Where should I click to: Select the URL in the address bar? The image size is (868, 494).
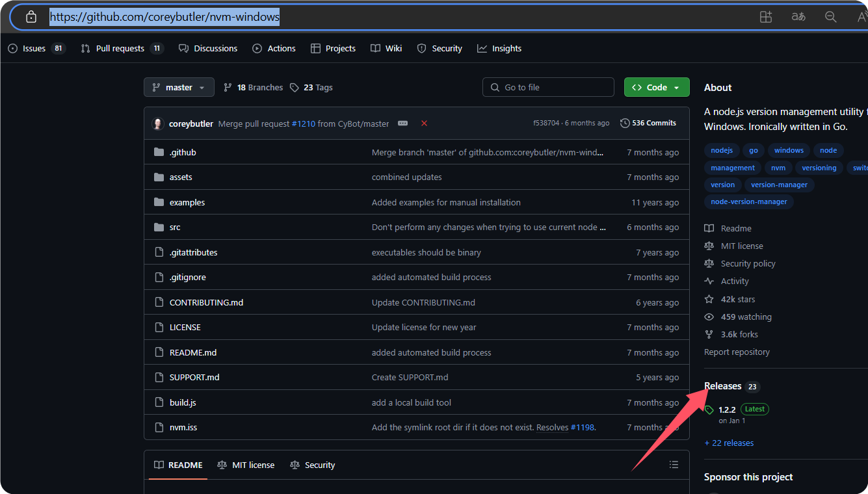pyautogui.click(x=164, y=18)
